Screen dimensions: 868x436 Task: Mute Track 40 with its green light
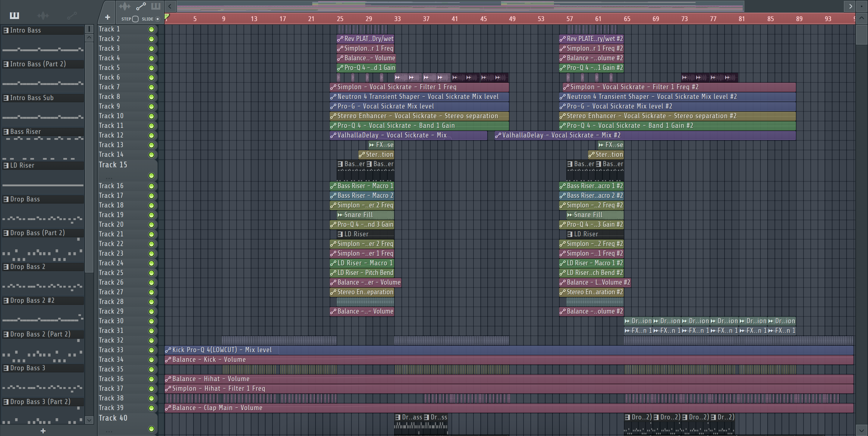(x=152, y=429)
